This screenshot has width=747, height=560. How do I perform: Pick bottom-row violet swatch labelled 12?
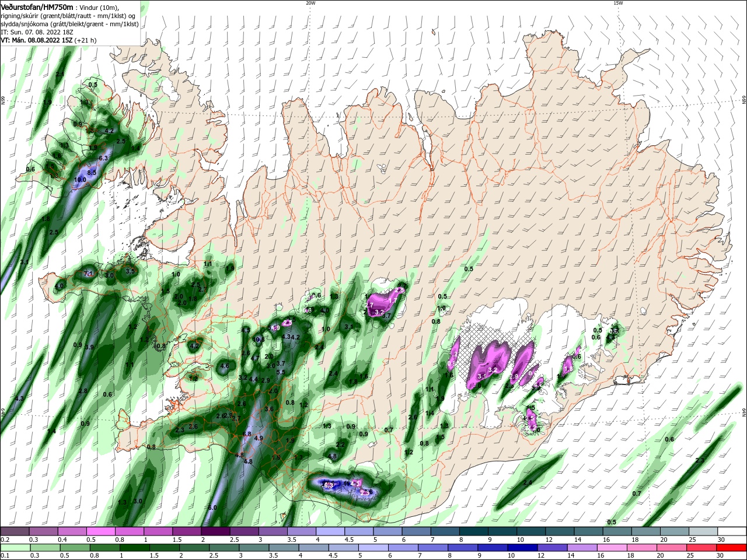tap(552, 548)
